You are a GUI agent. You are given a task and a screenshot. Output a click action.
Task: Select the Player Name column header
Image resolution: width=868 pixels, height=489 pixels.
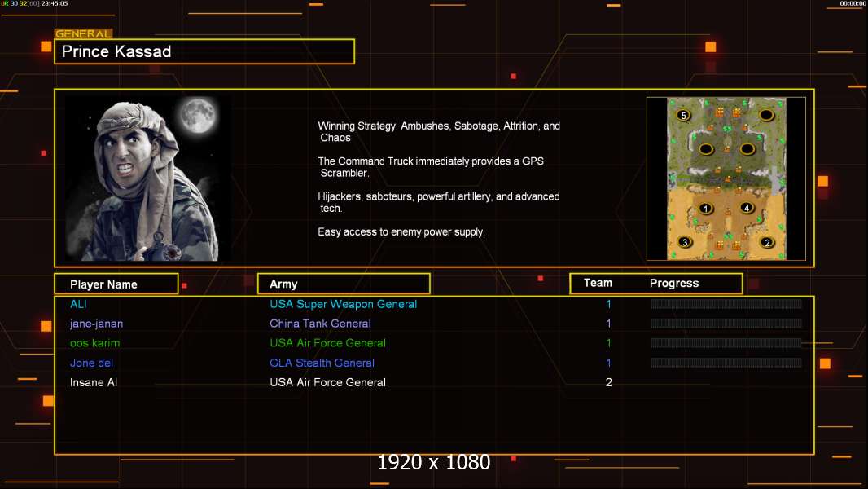coord(116,284)
